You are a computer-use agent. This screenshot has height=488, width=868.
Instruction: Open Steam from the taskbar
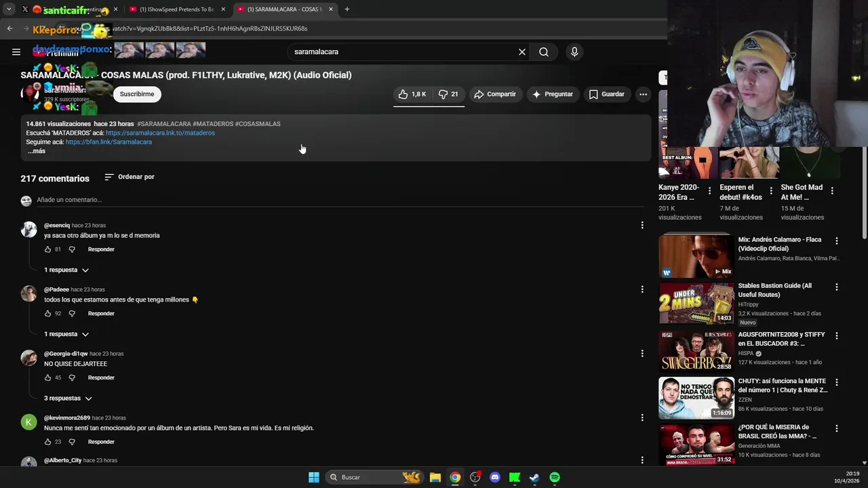pyautogui.click(x=534, y=477)
